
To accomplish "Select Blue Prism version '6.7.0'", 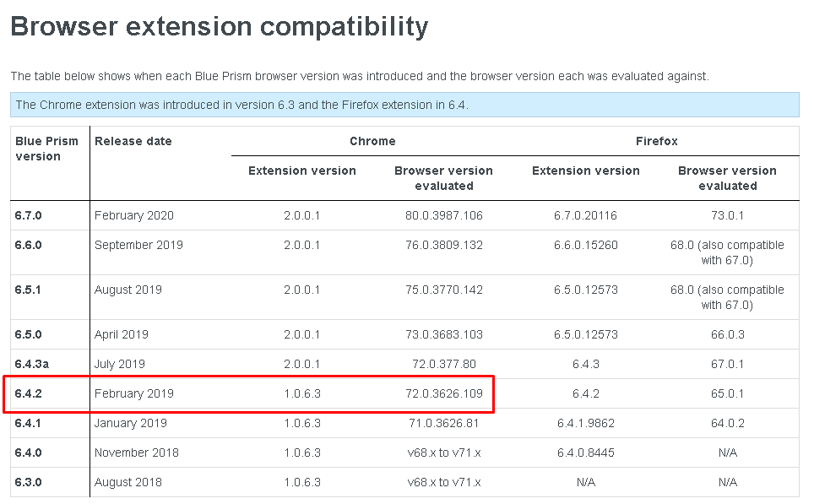I will pyautogui.click(x=28, y=215).
